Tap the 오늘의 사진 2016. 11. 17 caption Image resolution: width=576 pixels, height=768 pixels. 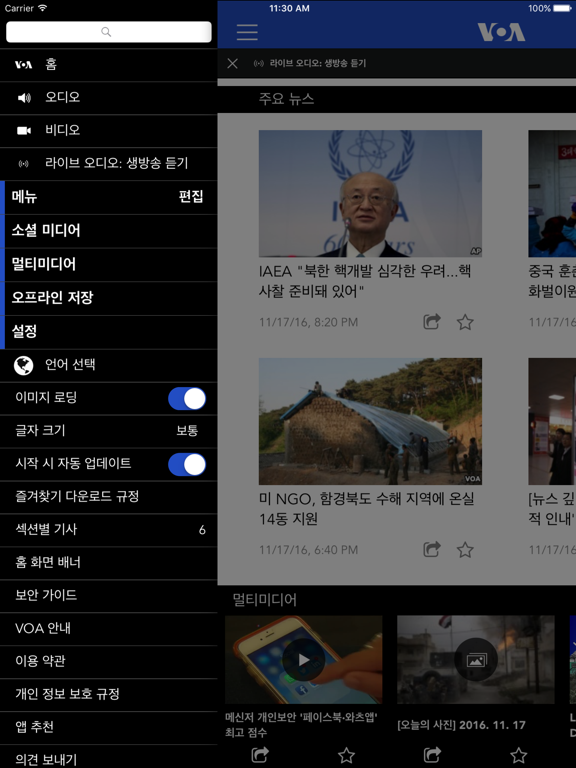point(461,725)
